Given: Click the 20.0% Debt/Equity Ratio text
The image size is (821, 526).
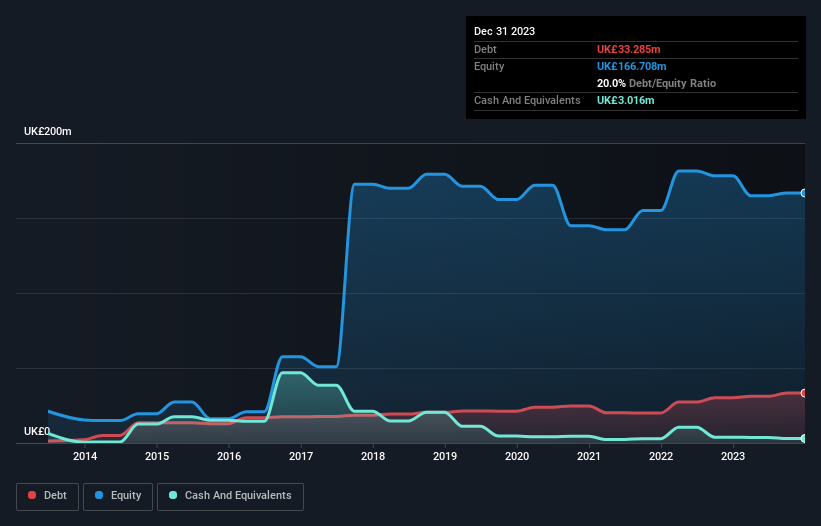Looking at the screenshot, I should pos(656,83).
